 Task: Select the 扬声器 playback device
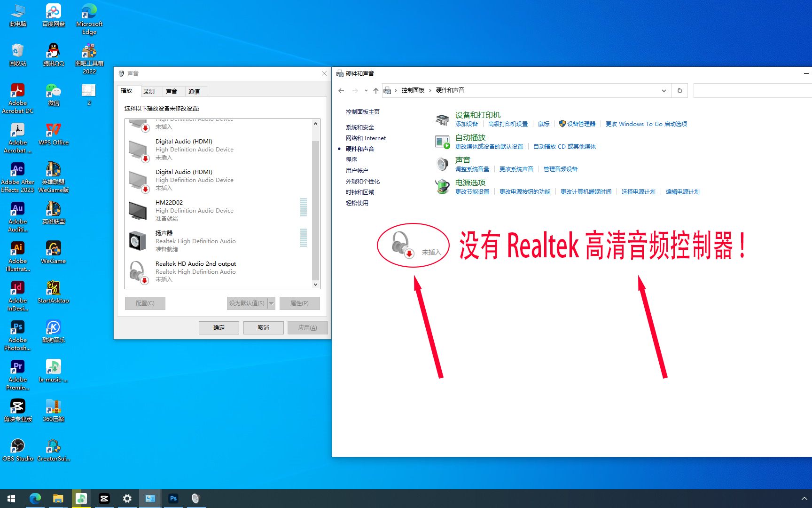coord(218,241)
